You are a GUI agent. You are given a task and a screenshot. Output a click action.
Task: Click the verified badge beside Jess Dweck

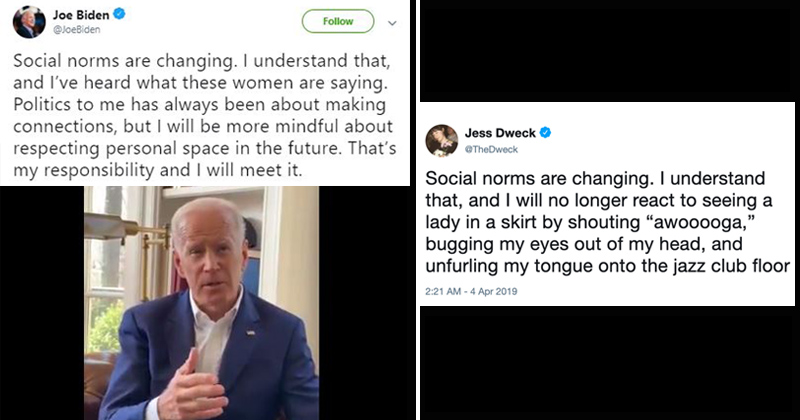(545, 133)
